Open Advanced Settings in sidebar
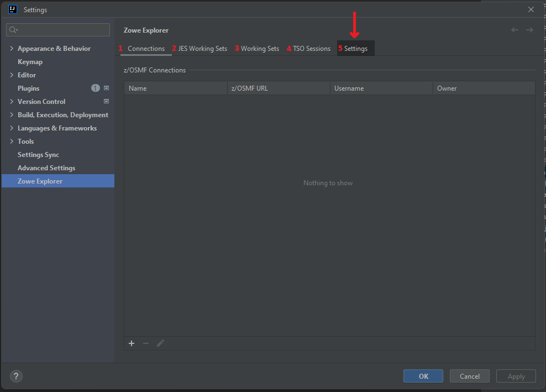This screenshot has height=392, width=546. [46, 168]
